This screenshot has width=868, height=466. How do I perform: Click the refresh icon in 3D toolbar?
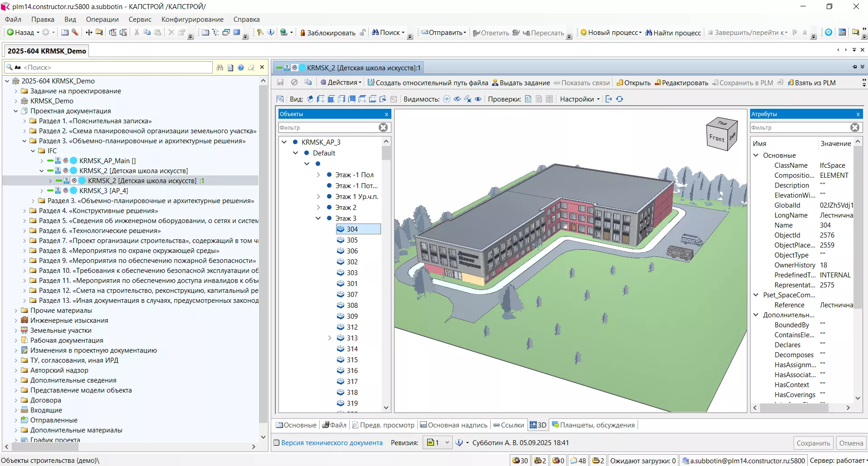coord(619,99)
